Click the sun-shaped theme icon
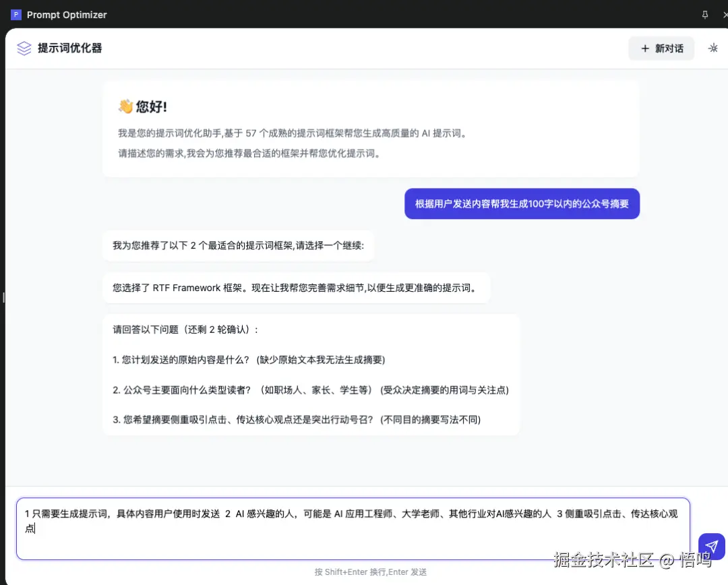The width and height of the screenshot is (728, 585). coord(713,48)
